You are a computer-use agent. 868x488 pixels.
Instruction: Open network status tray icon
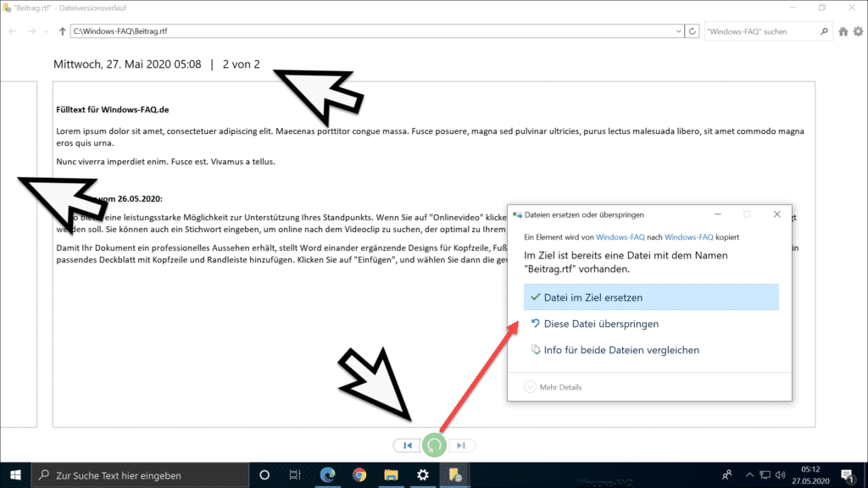(765, 474)
